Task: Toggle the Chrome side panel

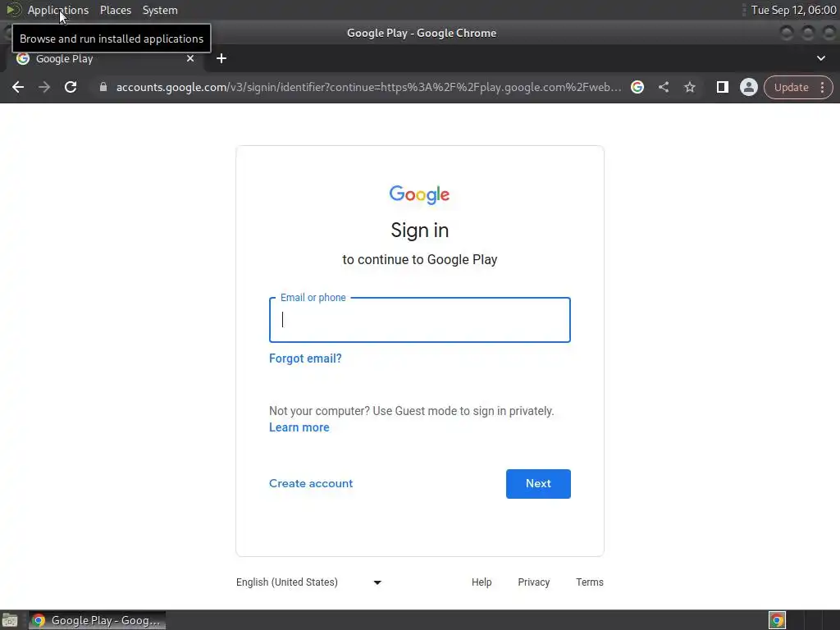Action: click(x=722, y=87)
